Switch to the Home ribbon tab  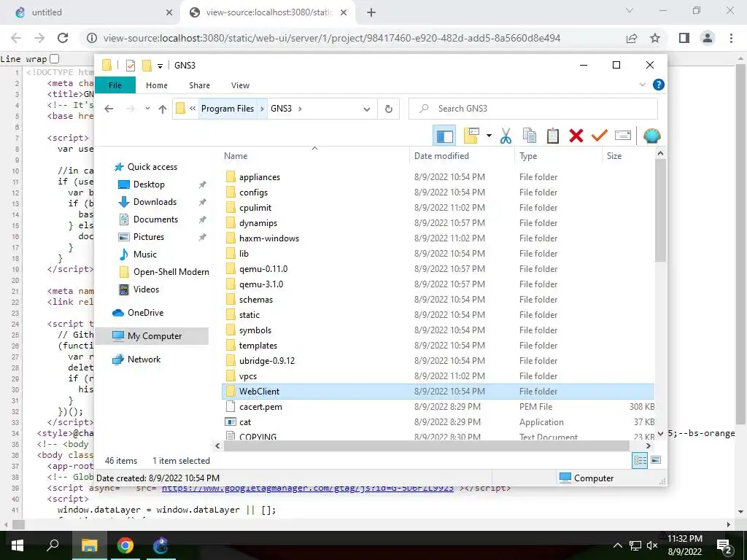coord(157,85)
